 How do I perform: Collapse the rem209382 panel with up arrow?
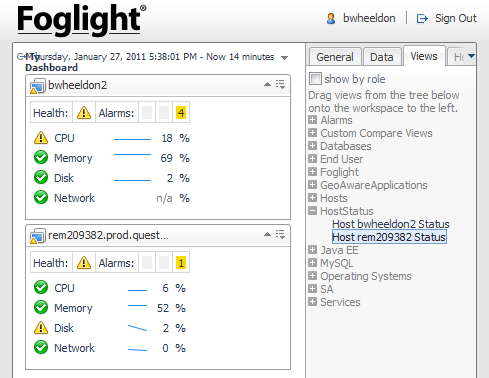(267, 234)
